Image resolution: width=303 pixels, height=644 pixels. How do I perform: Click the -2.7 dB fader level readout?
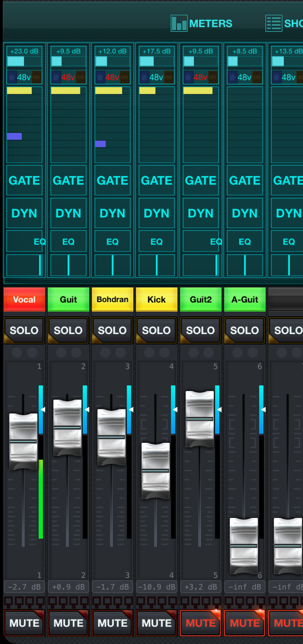pos(25,587)
